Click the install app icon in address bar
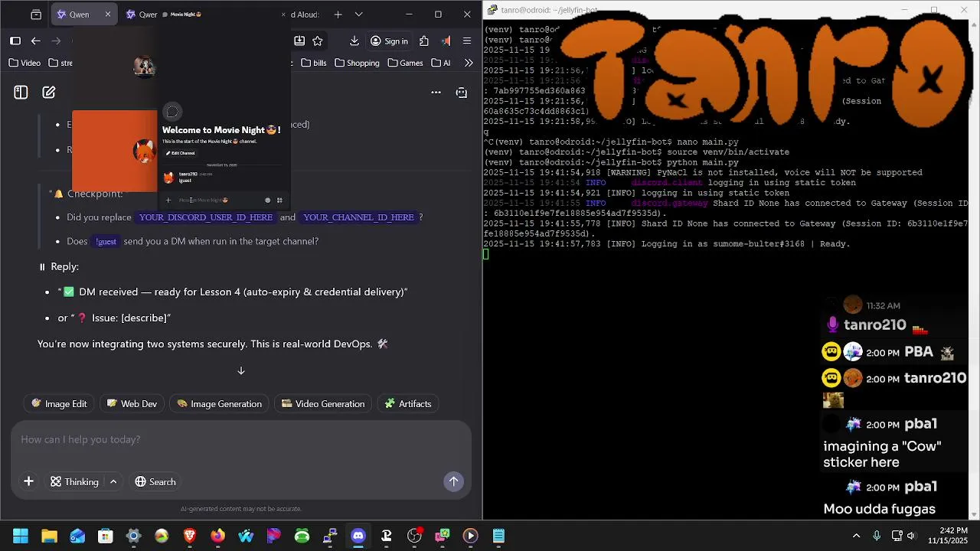 click(x=299, y=41)
